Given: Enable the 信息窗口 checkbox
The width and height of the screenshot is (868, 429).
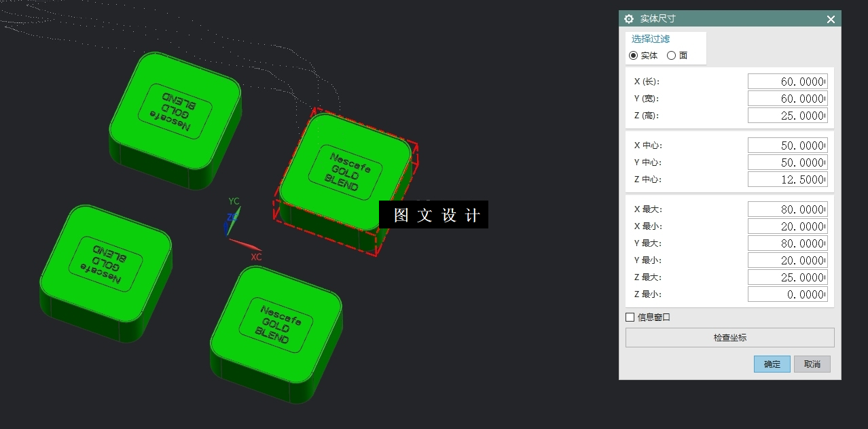Looking at the screenshot, I should pyautogui.click(x=630, y=317).
